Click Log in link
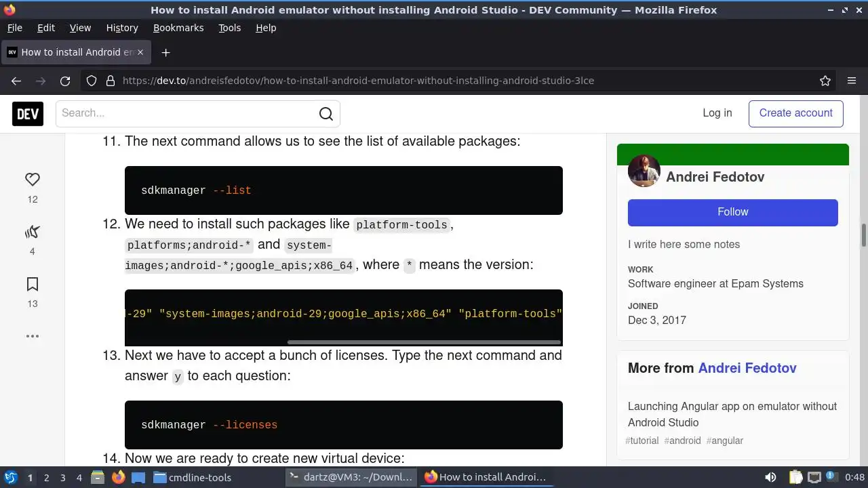 point(717,113)
